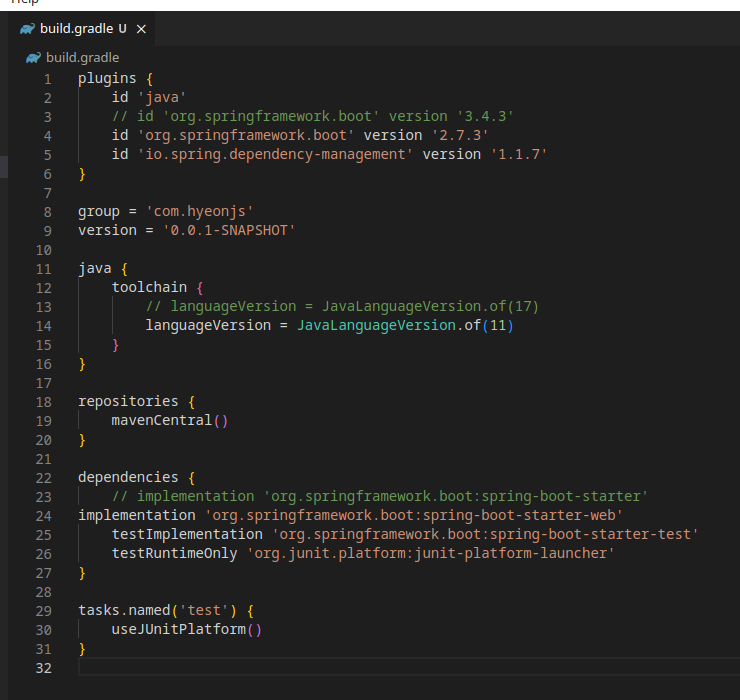Viewport: 740px width, 700px height.
Task: Click line number 32 in the gutter
Action: 43,668
